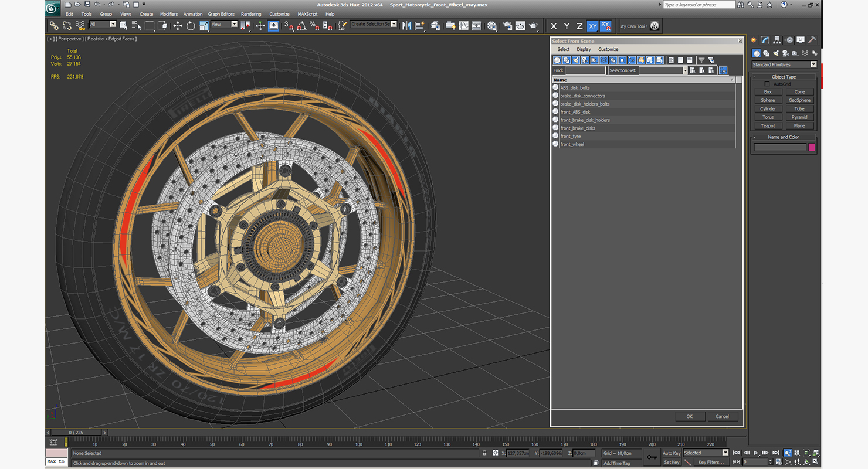
Task: Toggle the Auto Key button
Action: (x=672, y=453)
